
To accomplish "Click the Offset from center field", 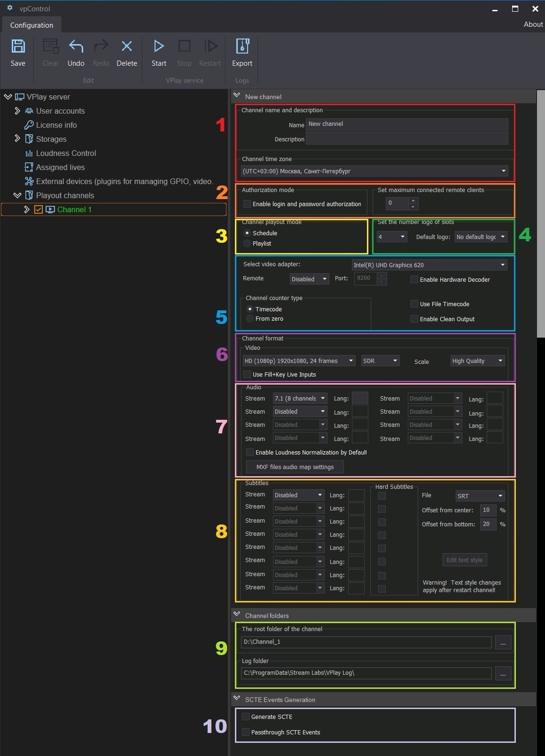I will pyautogui.click(x=488, y=510).
